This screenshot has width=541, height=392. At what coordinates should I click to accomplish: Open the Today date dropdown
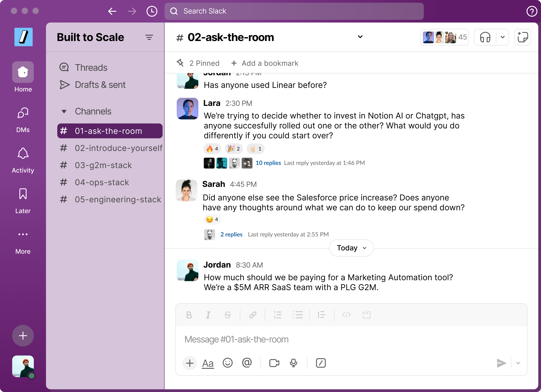pyautogui.click(x=351, y=248)
